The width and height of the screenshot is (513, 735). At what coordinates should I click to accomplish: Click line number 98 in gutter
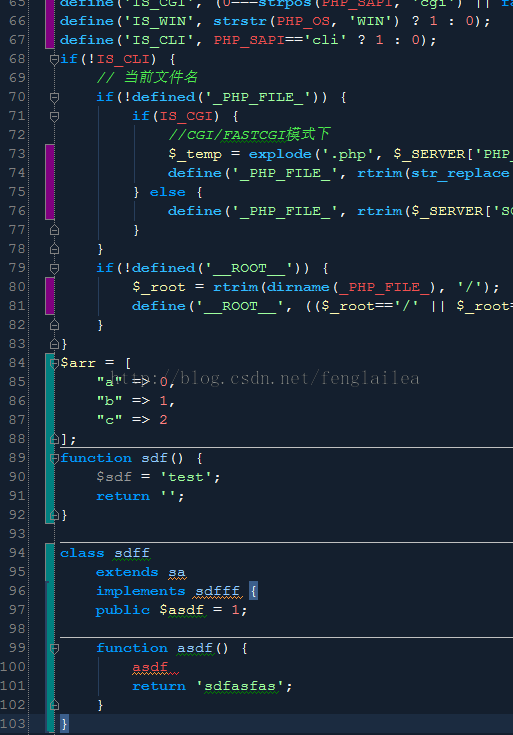(x=17, y=629)
